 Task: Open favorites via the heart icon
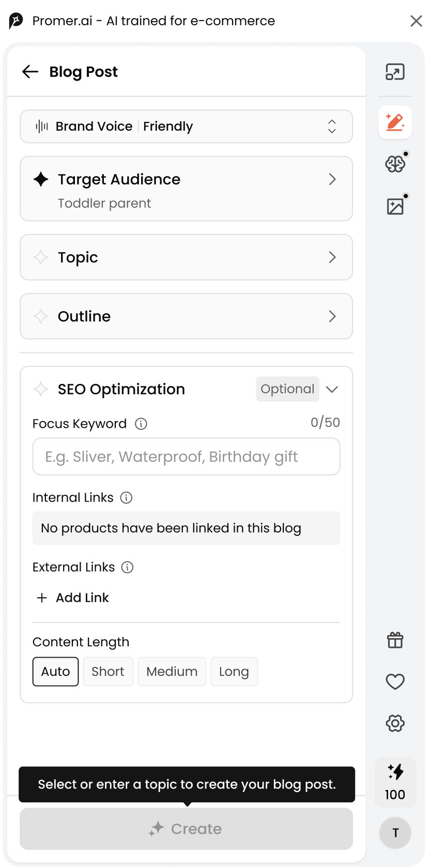(395, 681)
